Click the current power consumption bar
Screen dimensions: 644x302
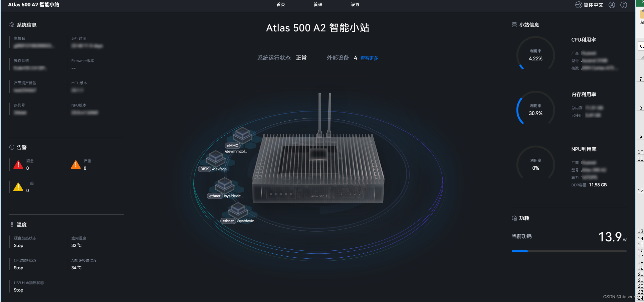click(x=569, y=251)
